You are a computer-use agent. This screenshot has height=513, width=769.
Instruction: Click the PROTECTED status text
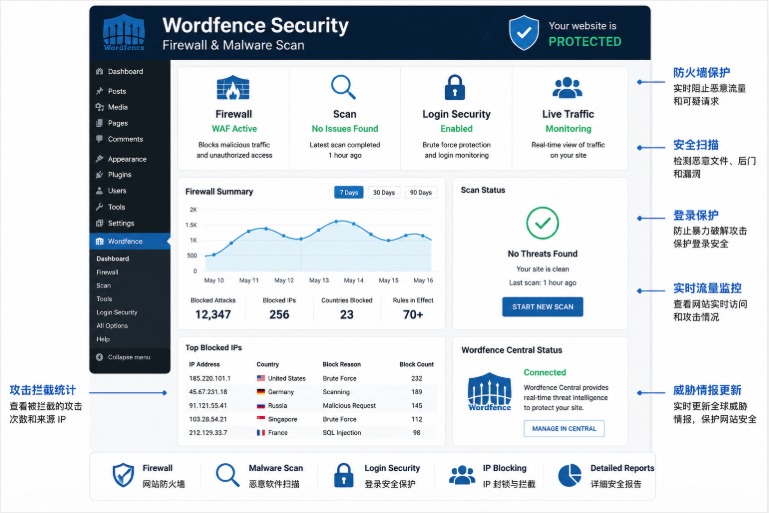(585, 42)
